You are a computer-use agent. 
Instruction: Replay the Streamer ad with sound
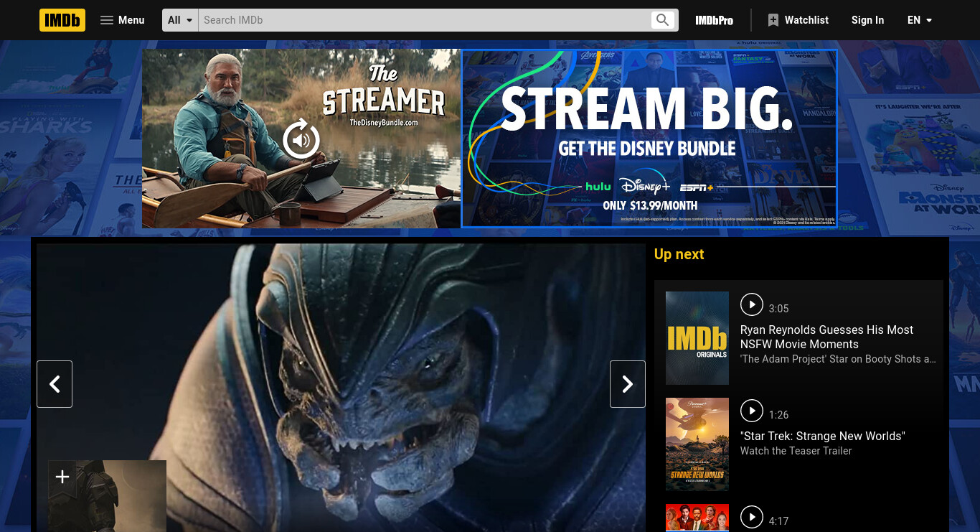click(x=301, y=139)
